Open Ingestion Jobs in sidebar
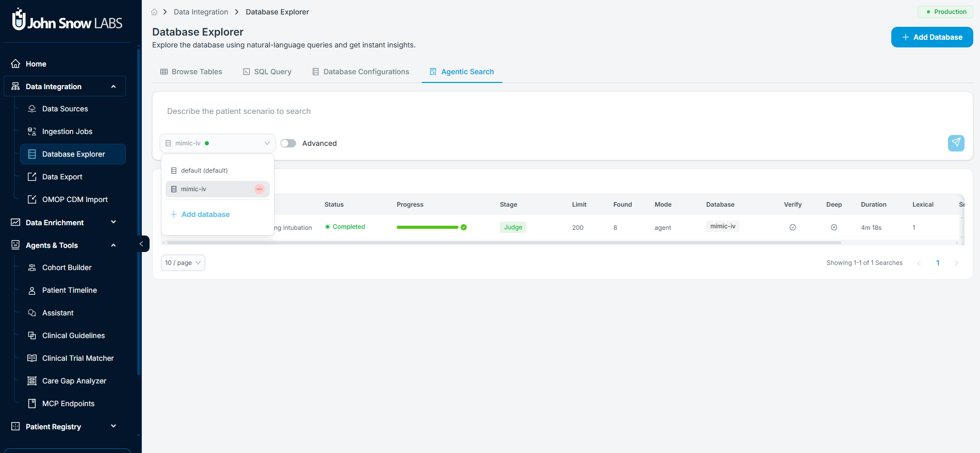The height and width of the screenshot is (453, 980). click(x=67, y=131)
